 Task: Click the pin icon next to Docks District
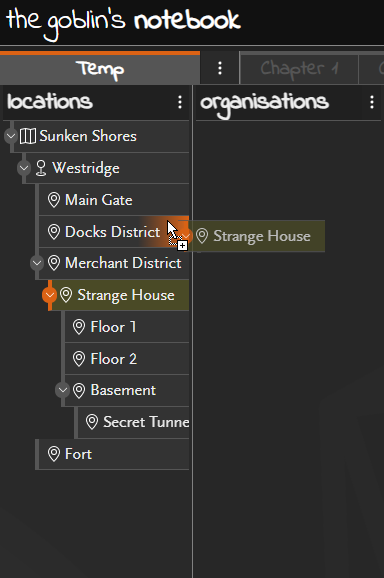point(54,232)
